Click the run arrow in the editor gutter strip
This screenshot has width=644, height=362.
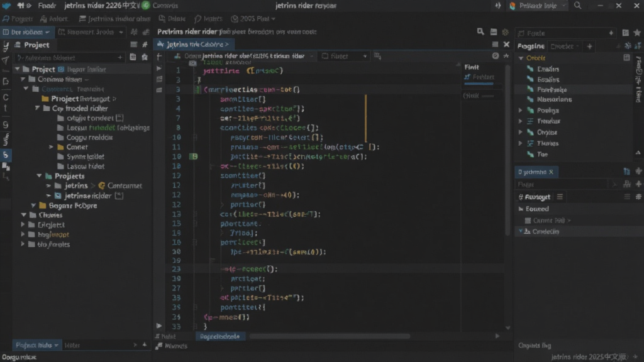159,68
